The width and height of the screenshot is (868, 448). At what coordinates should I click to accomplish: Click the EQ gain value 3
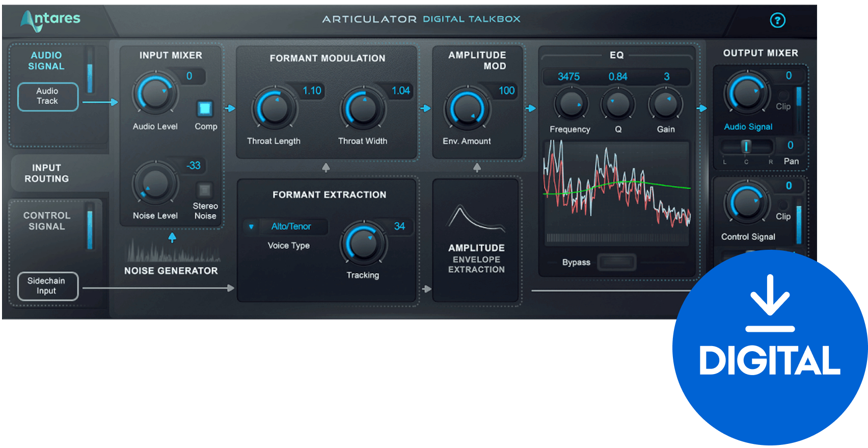[x=667, y=76]
